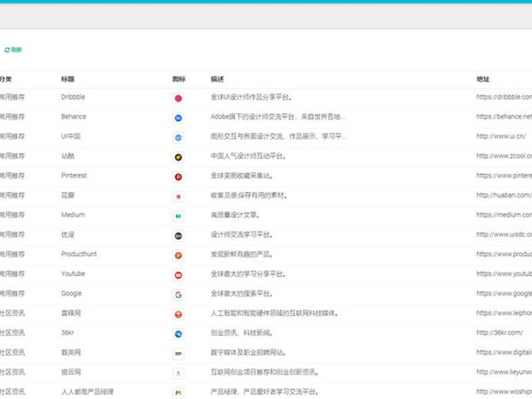The width and height of the screenshot is (532, 399).
Task: Select the 雷锋网 title cell
Action: click(x=70, y=313)
